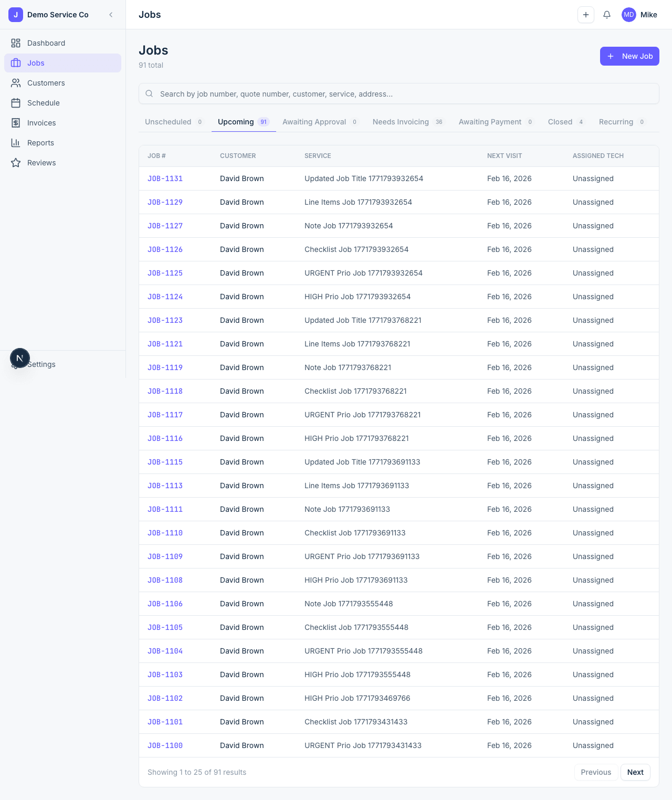The height and width of the screenshot is (800, 672).
Task: Click the Invoices dollar-document icon
Action: pos(16,123)
